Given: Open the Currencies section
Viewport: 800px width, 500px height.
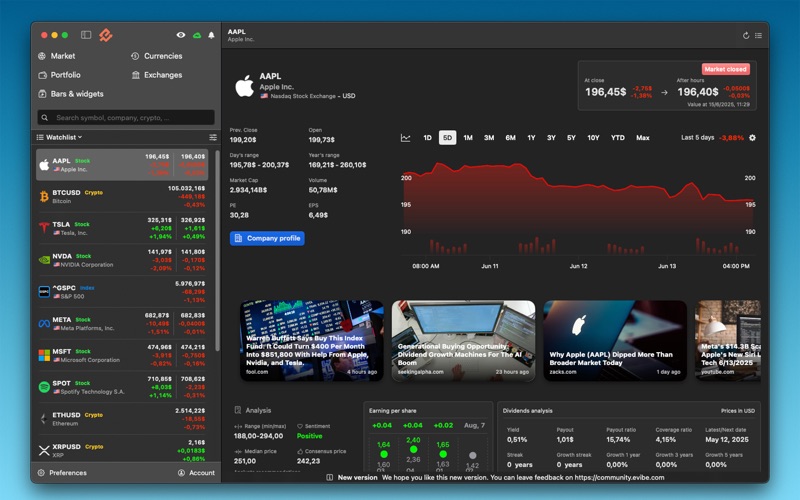Looking at the screenshot, I should pyautogui.click(x=157, y=56).
